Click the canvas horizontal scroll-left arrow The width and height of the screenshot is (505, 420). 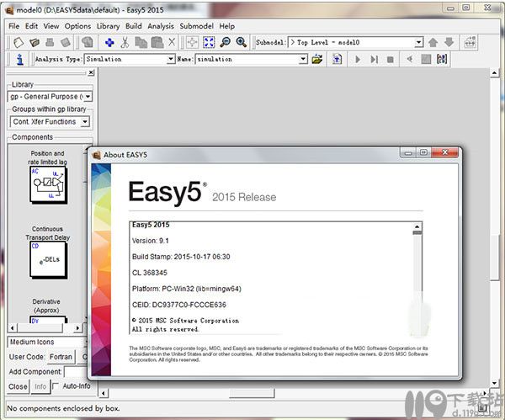point(103,393)
